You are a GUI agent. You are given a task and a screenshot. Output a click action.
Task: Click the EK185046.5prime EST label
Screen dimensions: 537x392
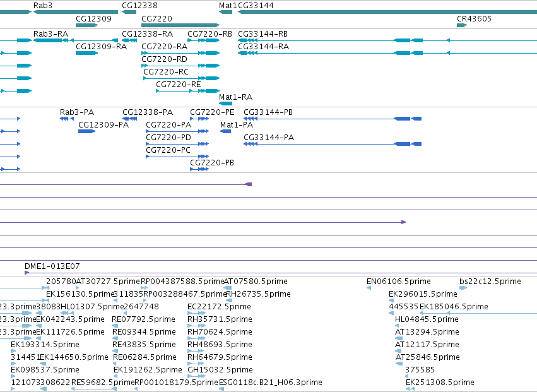pyautogui.click(x=454, y=306)
